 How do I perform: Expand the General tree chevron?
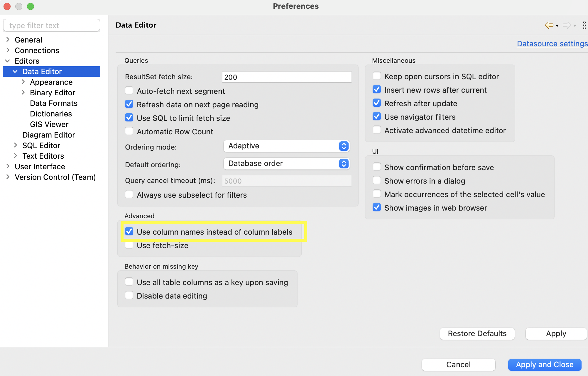click(x=8, y=40)
